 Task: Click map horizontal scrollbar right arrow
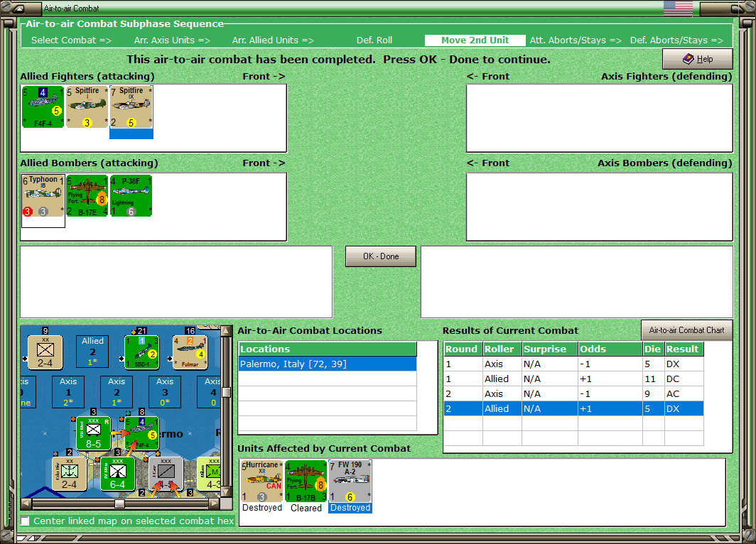click(x=214, y=504)
